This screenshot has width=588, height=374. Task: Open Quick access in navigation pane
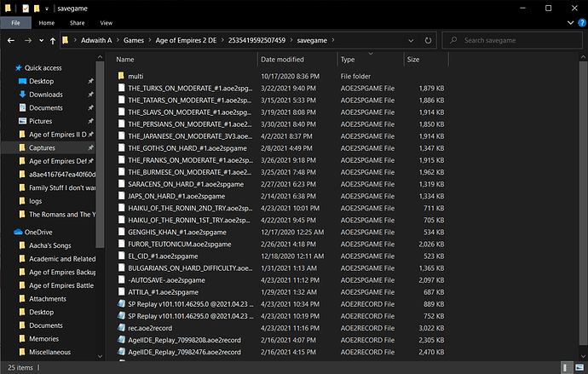pyautogui.click(x=43, y=68)
